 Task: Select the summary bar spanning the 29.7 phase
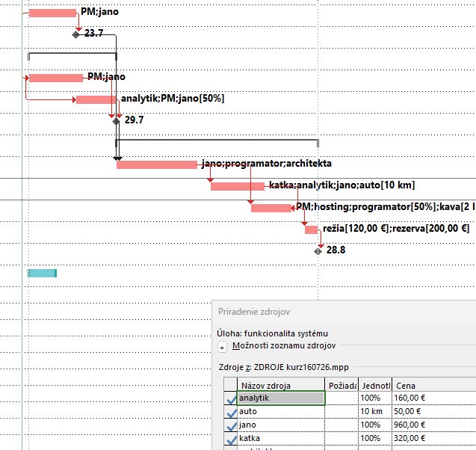pyautogui.click(x=72, y=55)
